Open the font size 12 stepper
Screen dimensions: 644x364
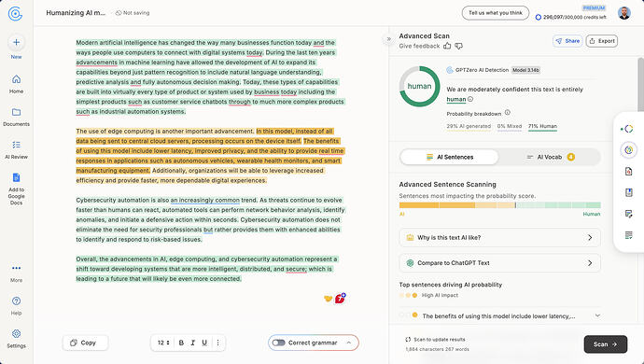coord(163,343)
